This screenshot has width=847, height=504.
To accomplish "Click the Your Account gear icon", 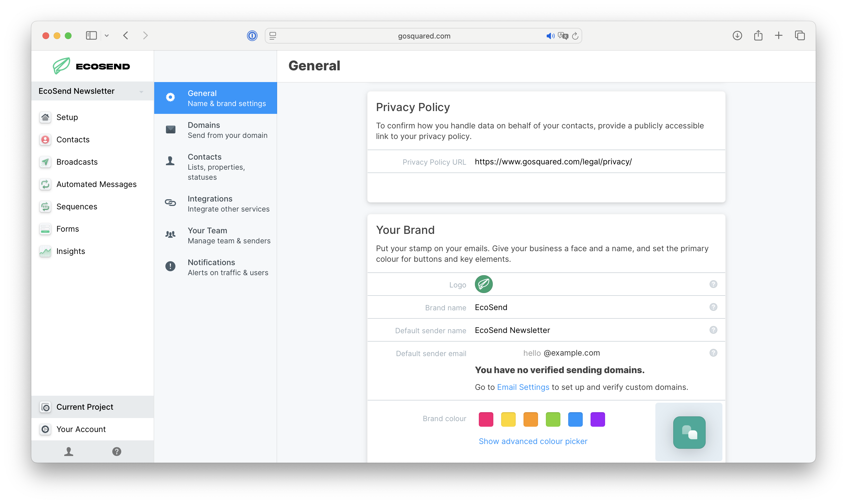I will (x=45, y=429).
